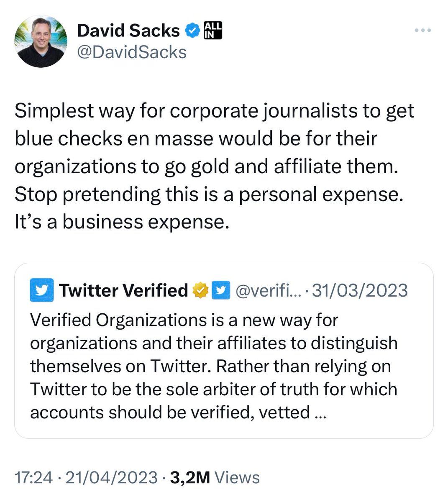This screenshot has height=502, width=448.
Task: Open the David Sacks display name link
Action: pos(128,31)
